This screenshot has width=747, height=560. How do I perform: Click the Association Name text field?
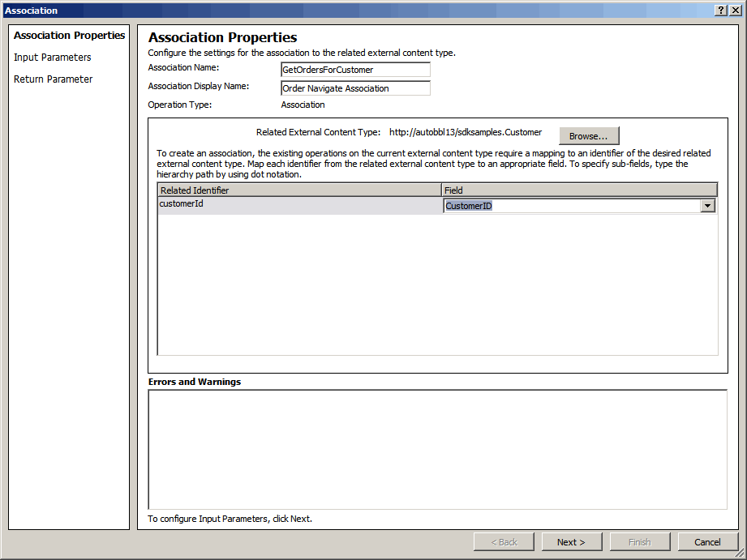coord(355,69)
